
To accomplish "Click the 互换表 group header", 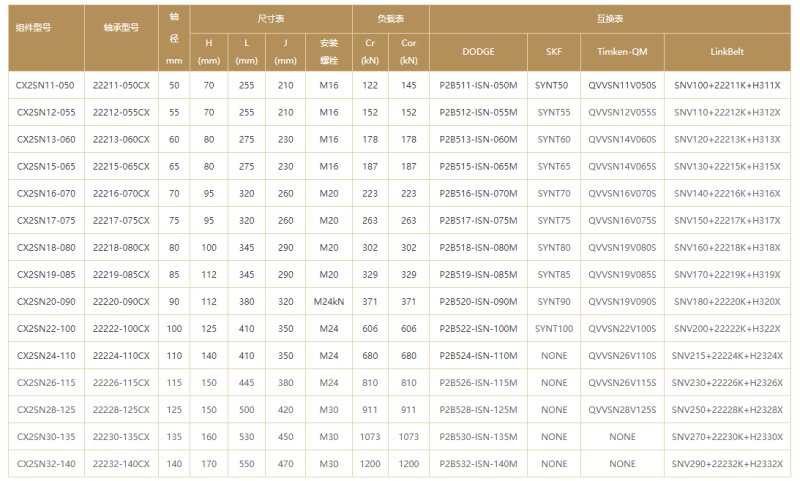I will point(610,19).
